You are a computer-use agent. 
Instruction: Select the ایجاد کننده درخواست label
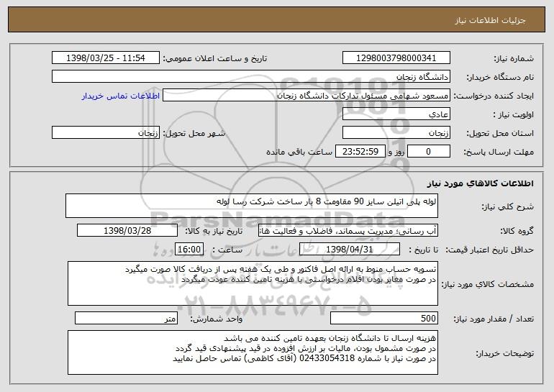pos(494,96)
